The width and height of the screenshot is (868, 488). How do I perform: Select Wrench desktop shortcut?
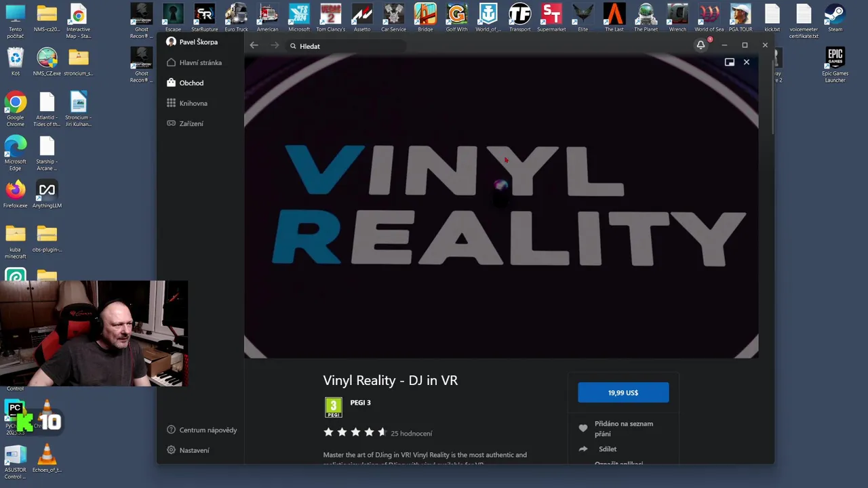677,18
